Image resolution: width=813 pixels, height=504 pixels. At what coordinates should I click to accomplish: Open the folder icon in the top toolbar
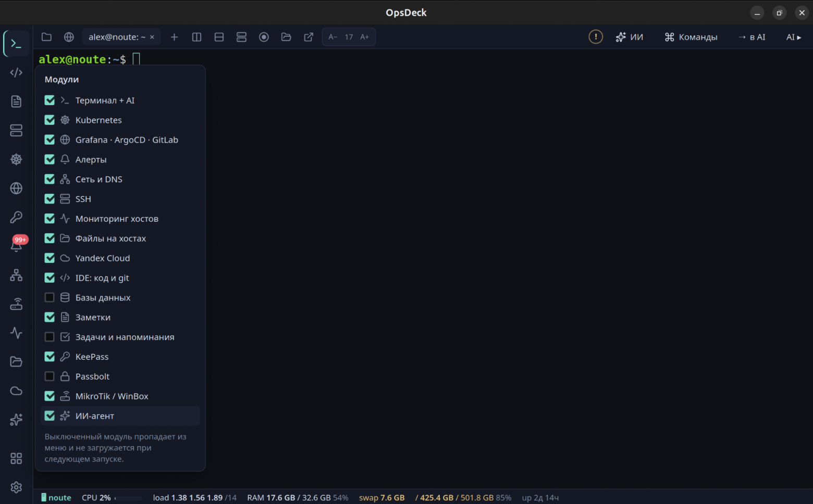[x=46, y=37]
